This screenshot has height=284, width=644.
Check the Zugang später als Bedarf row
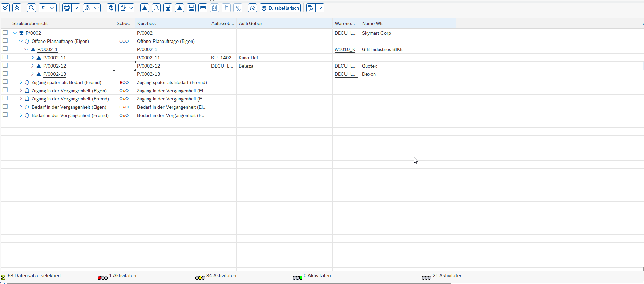(5, 82)
